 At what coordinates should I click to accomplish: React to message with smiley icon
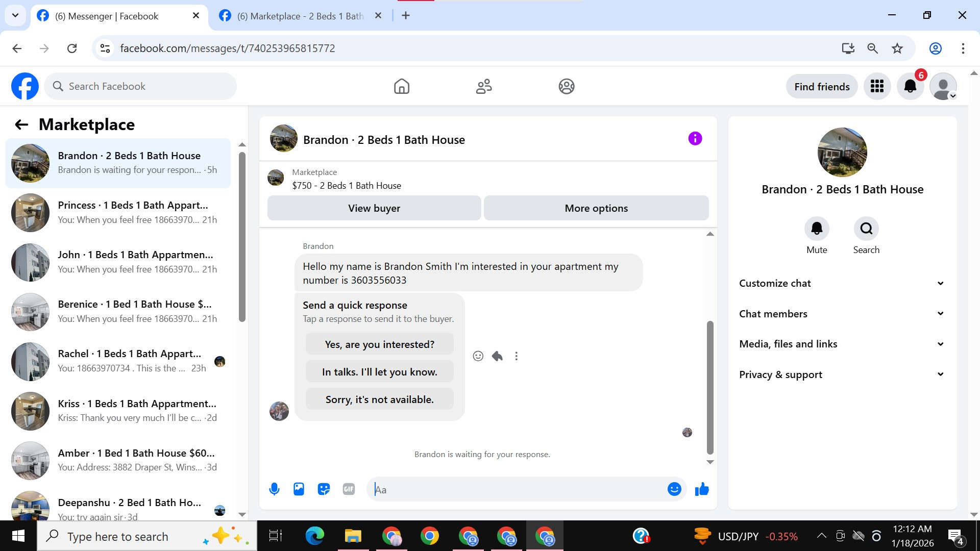coord(478,356)
